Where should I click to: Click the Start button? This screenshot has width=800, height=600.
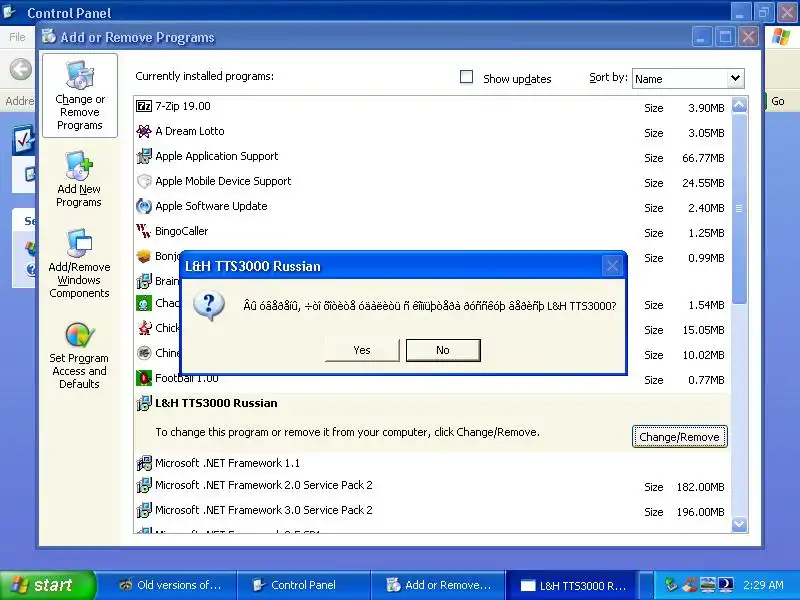pyautogui.click(x=47, y=585)
